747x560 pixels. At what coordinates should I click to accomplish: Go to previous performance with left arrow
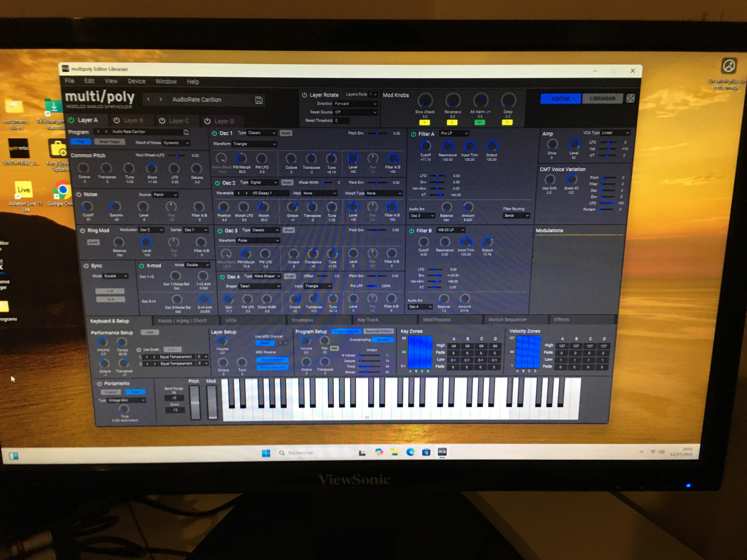[x=149, y=99]
